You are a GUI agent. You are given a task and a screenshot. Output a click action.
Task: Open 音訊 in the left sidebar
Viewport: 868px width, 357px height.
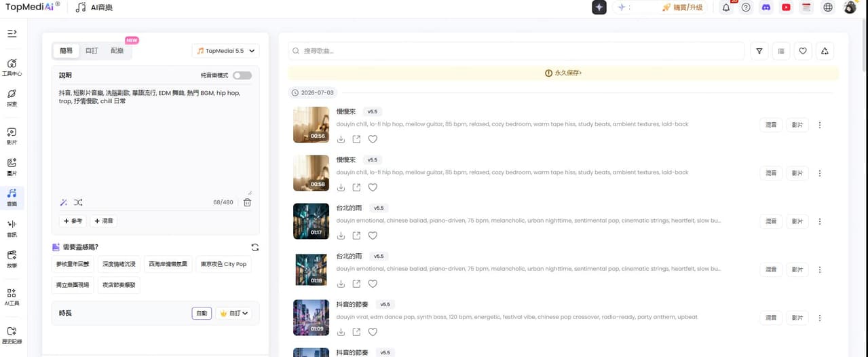pyautogui.click(x=12, y=228)
